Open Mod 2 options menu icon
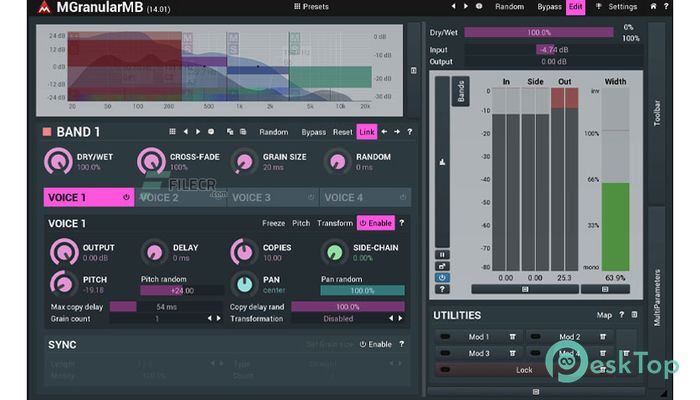This screenshot has width=700, height=400. coord(603,337)
